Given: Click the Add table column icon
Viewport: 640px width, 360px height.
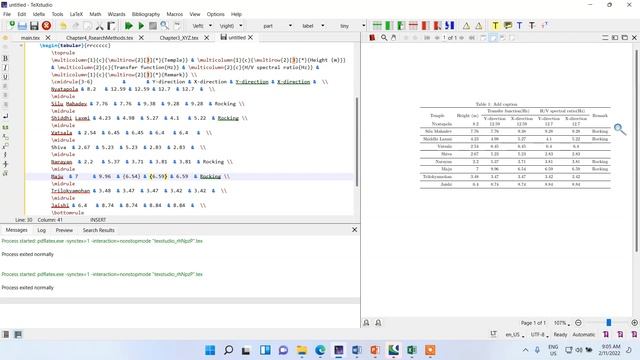Looking at the screenshot, I should (389, 26).
